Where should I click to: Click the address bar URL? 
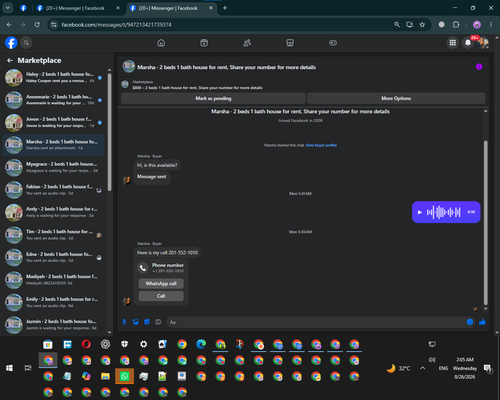[x=116, y=25]
